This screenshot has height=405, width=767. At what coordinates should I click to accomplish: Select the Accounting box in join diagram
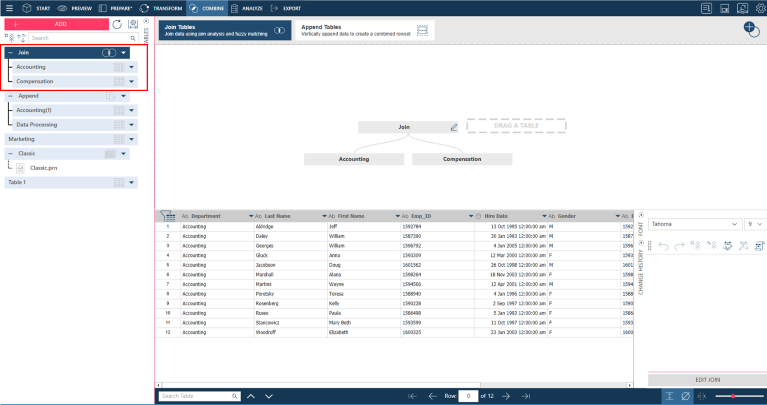click(x=354, y=159)
